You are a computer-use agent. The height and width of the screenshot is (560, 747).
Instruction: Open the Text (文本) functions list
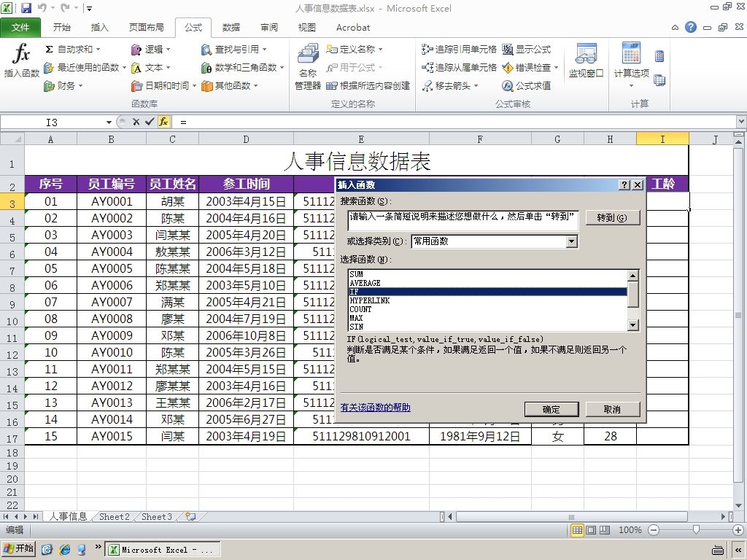point(150,68)
